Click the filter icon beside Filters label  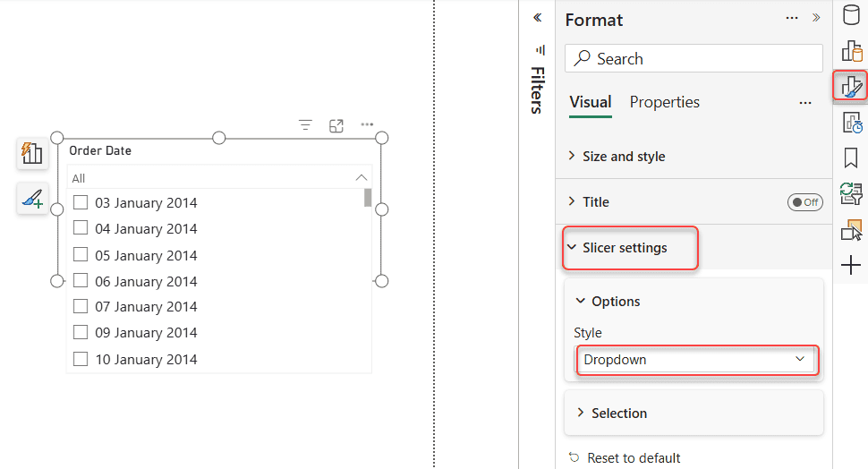tap(540, 50)
